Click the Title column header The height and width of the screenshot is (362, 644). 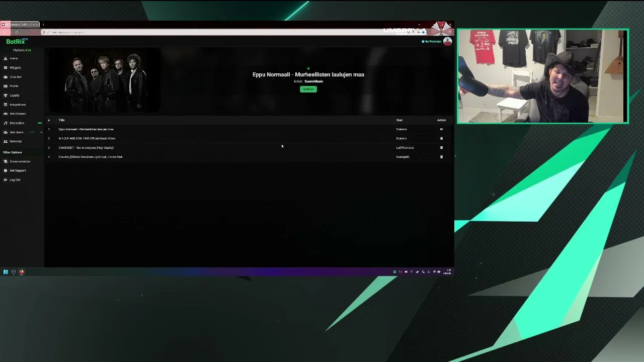pos(61,120)
